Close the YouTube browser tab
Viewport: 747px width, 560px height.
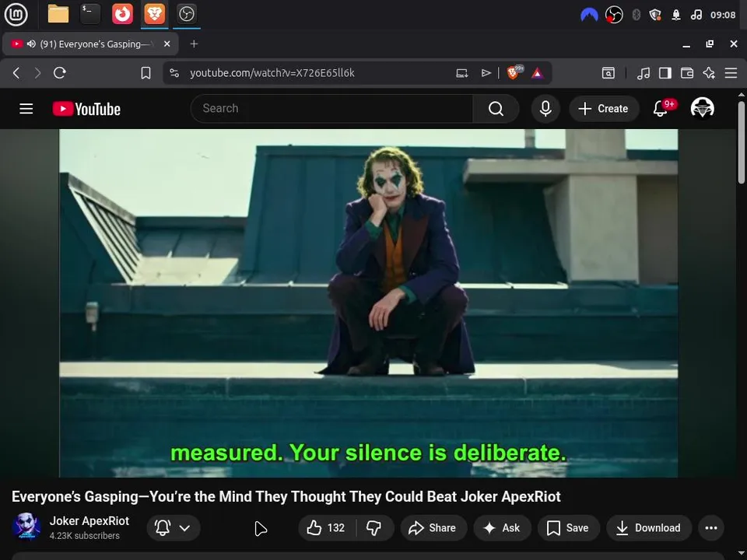click(x=167, y=44)
